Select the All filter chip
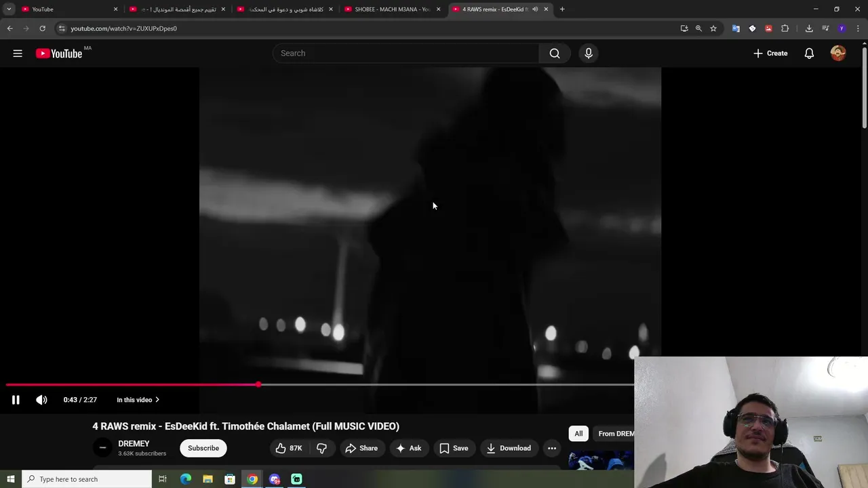 tap(578, 434)
